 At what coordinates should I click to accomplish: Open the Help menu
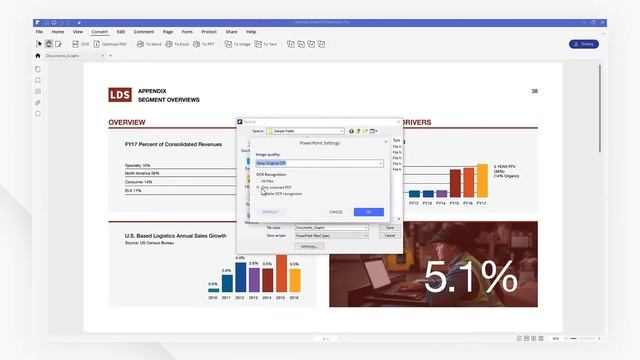coord(251,32)
